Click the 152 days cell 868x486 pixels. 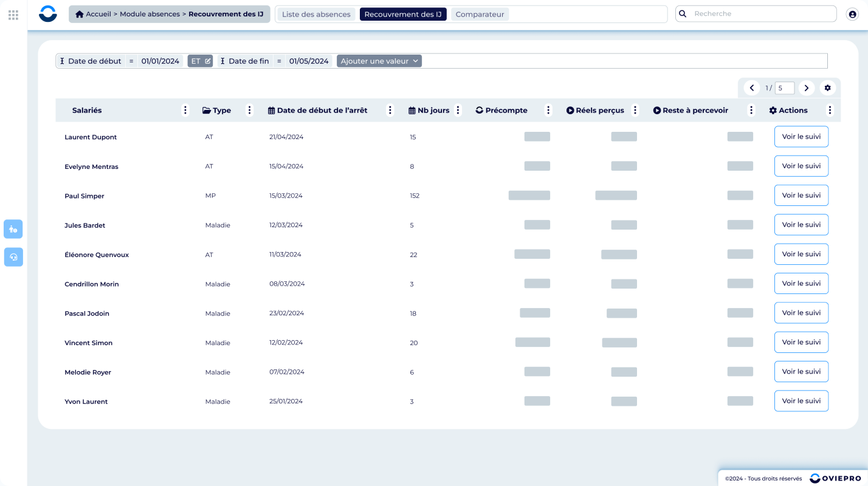click(415, 196)
